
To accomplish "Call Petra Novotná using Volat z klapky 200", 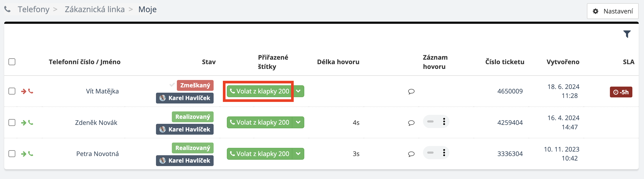I will click(x=260, y=154).
